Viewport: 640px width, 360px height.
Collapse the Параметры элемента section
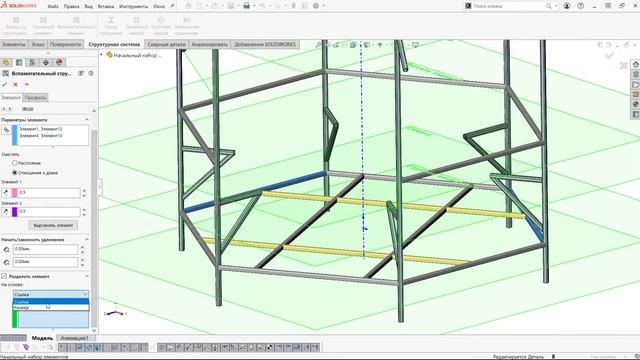[x=87, y=120]
